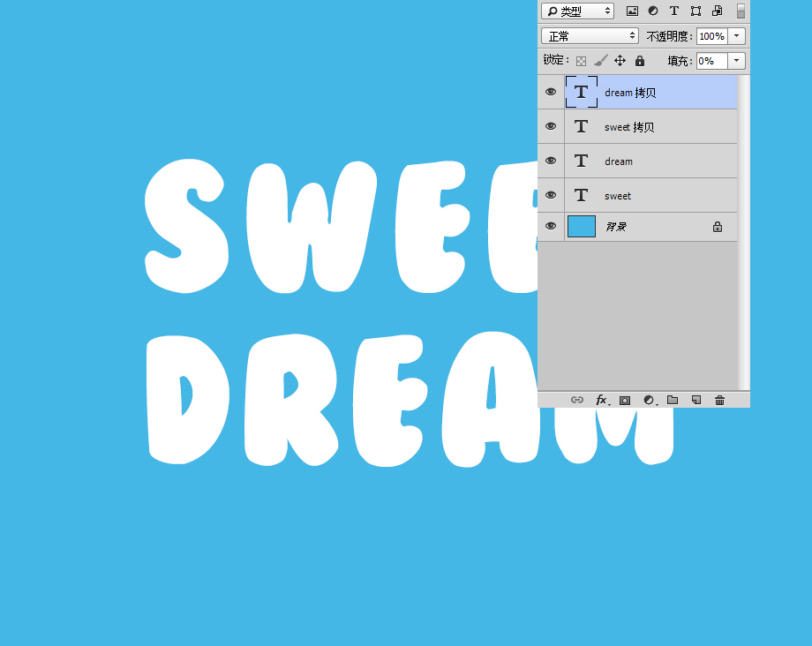This screenshot has height=646, width=812.
Task: Click the link layers chain icon
Action: [577, 400]
